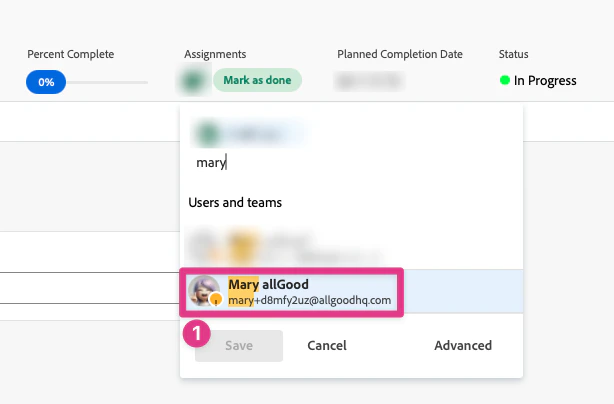Click the In Progress status

click(538, 81)
